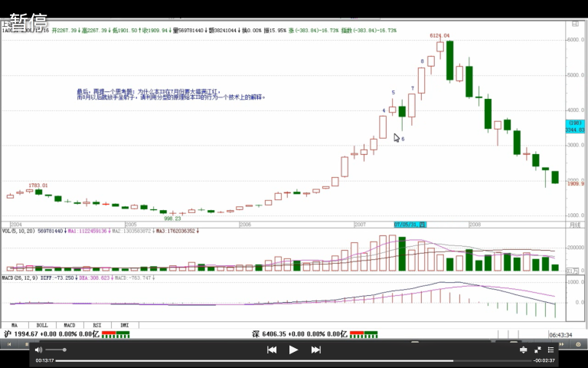
Task: Open the DMI indicator tab
Action: click(x=125, y=326)
